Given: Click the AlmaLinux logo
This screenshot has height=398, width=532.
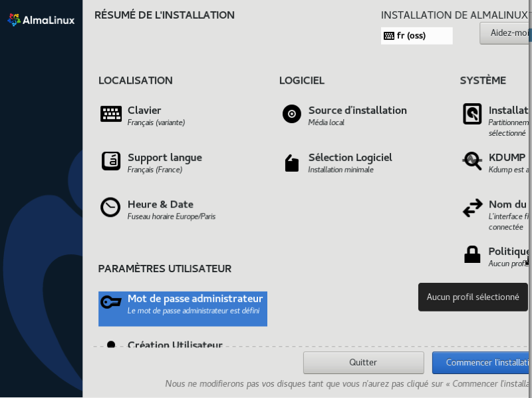Looking at the screenshot, I should click(41, 20).
